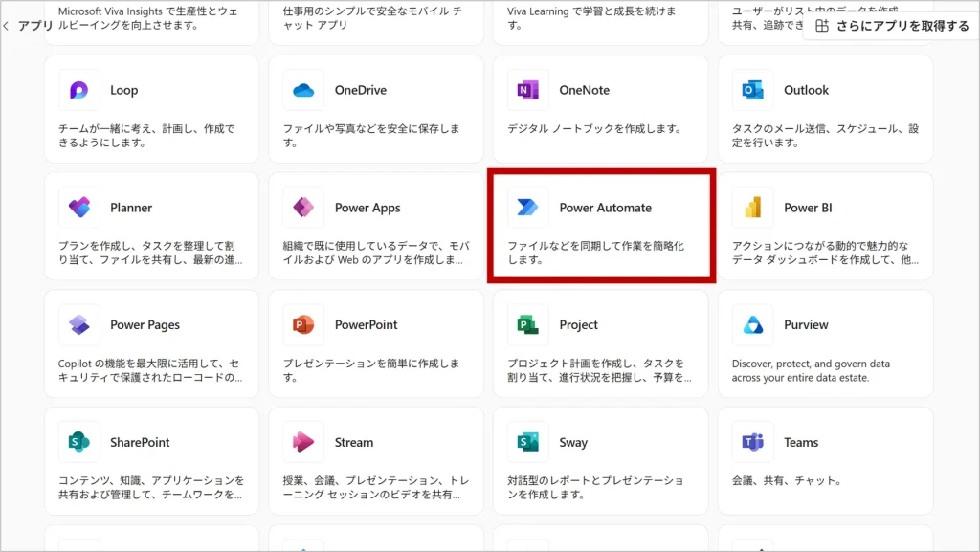This screenshot has height=552, width=980.
Task: Go back using the アプリ back arrow
Action: click(x=8, y=26)
